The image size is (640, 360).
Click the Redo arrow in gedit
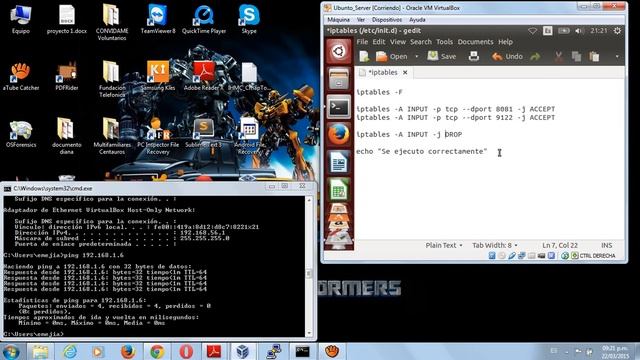535,57
